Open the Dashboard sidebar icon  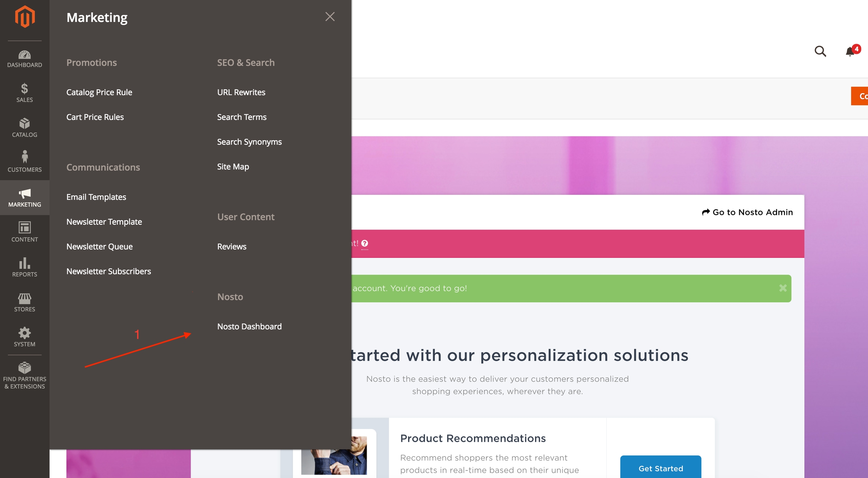[x=24, y=55]
